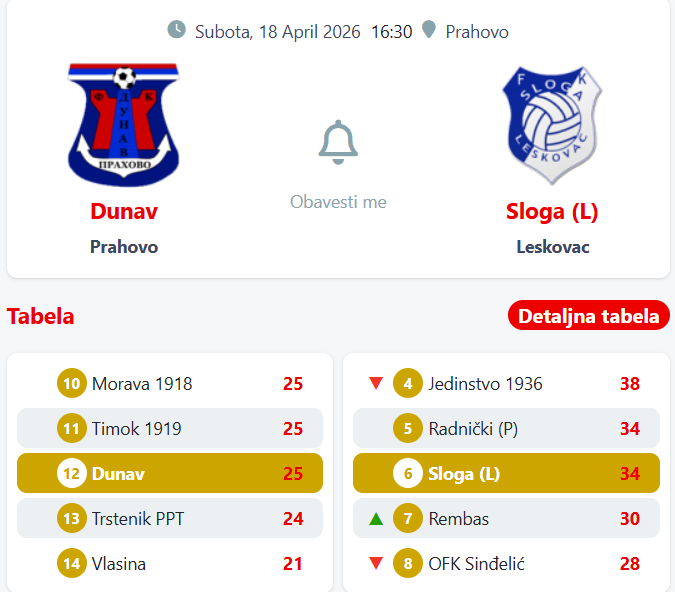Click the Dunav Prahovo club crest
This screenshot has height=592, width=675.
pyautogui.click(x=124, y=125)
